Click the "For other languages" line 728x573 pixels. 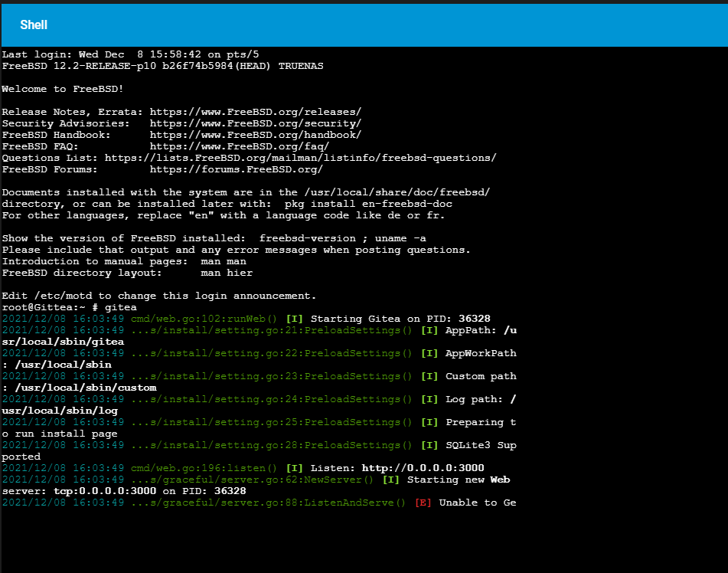point(224,215)
